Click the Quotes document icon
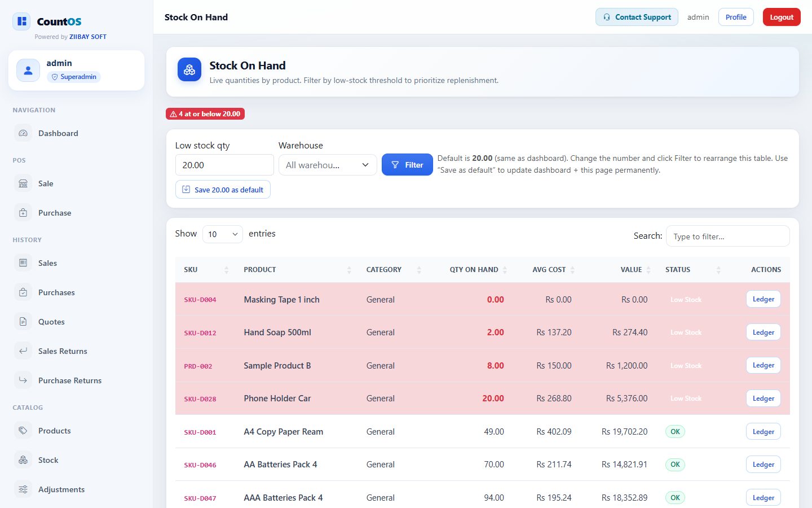Viewport: 812px width, 508px height. coord(23,322)
